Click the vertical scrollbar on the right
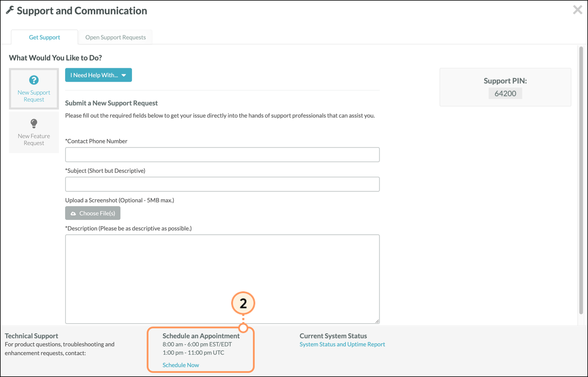Viewport: 588px width, 377px height. [x=581, y=180]
